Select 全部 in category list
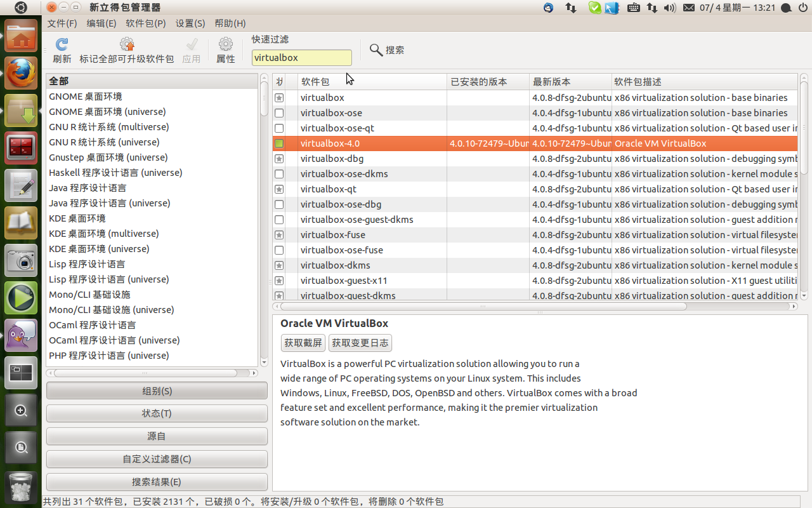This screenshot has height=508, width=812. pos(152,81)
